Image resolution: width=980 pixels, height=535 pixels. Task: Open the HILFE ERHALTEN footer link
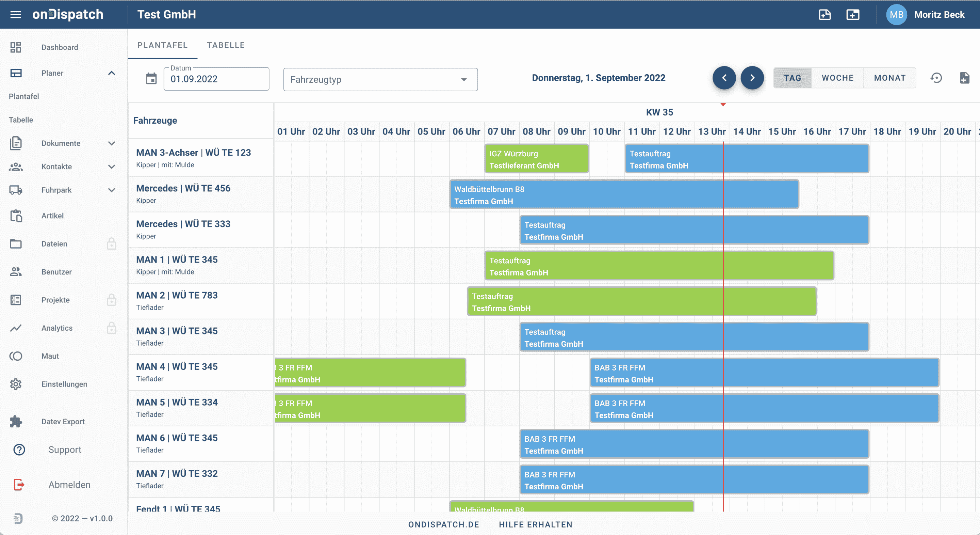[x=535, y=524]
